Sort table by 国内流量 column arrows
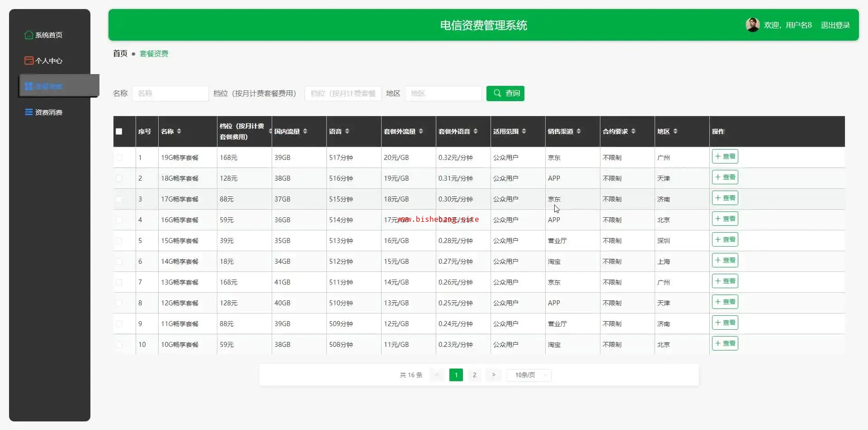868x430 pixels. 305,131
